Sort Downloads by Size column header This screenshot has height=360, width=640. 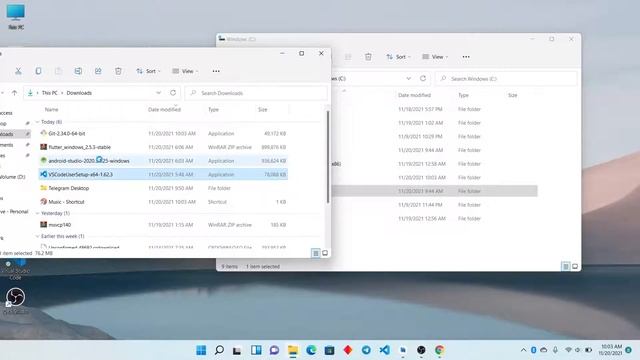click(x=262, y=109)
